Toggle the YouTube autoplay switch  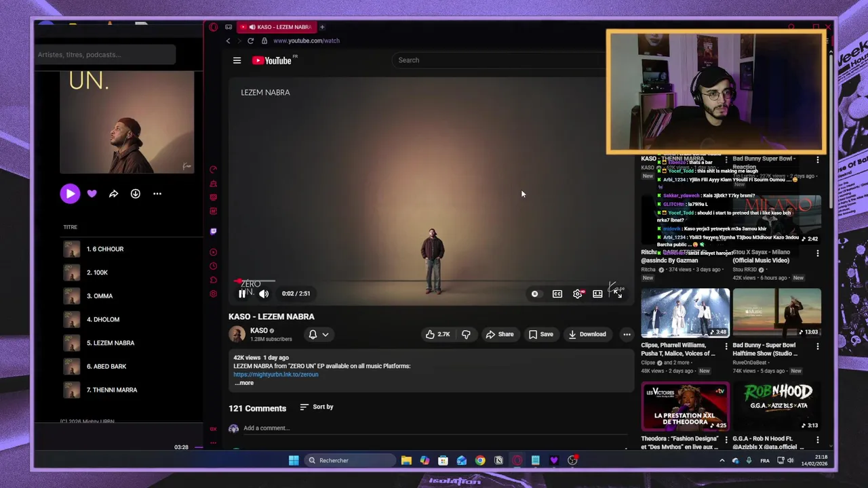(x=535, y=293)
